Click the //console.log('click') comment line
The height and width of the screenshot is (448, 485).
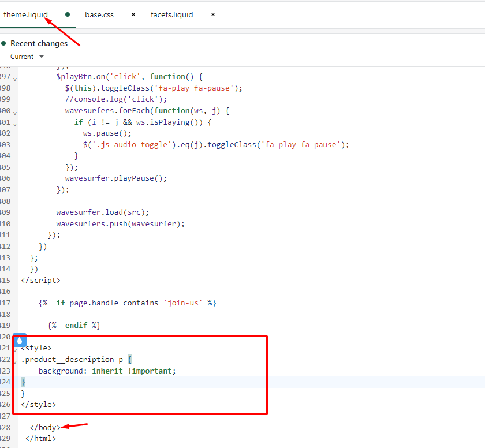tap(115, 99)
